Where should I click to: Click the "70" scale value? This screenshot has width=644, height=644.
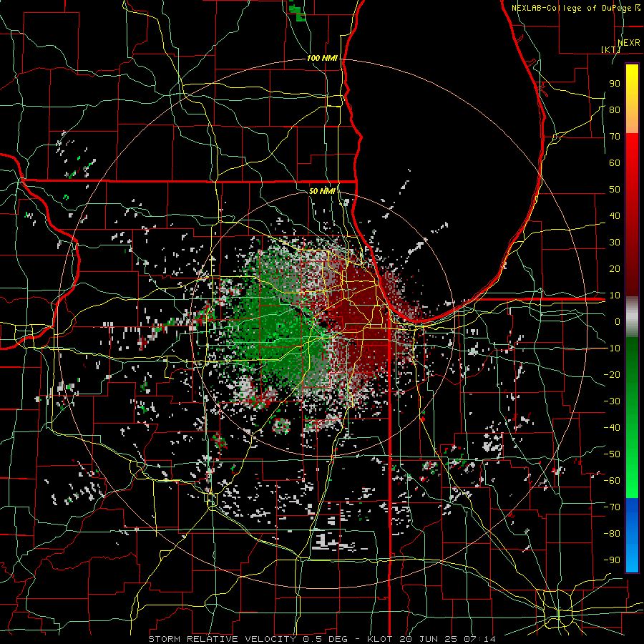[x=615, y=137]
